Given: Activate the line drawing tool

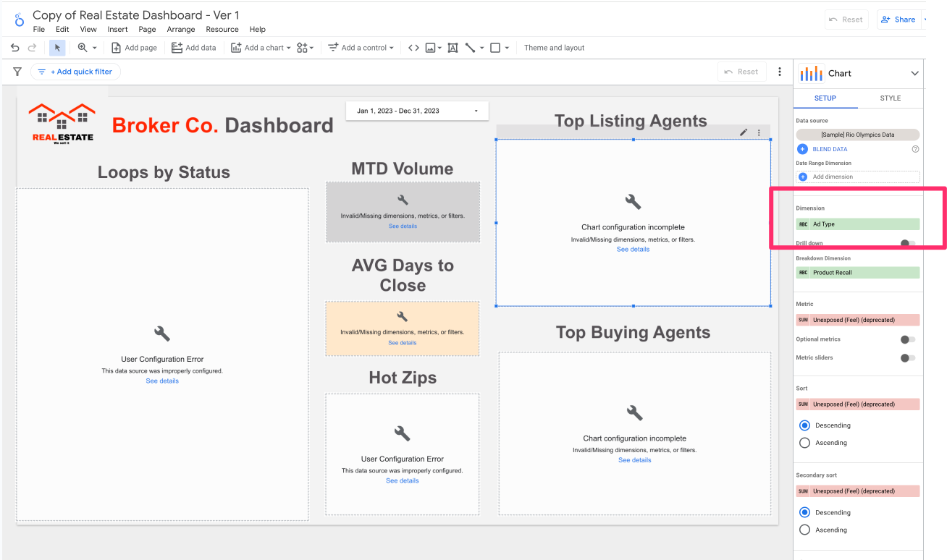Looking at the screenshot, I should point(471,48).
